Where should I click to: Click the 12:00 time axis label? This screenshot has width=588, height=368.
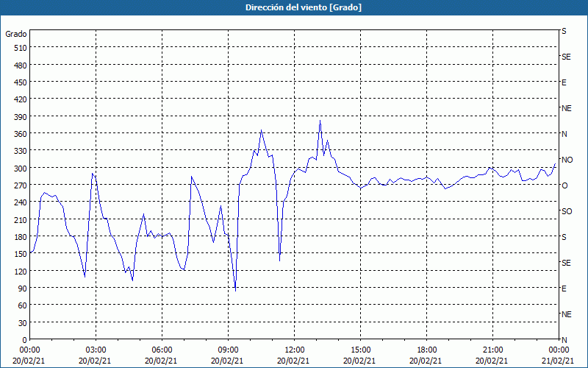click(x=295, y=350)
